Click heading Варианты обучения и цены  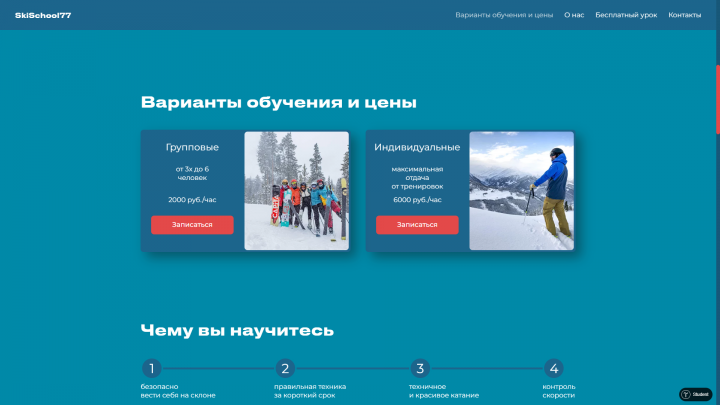(x=279, y=102)
